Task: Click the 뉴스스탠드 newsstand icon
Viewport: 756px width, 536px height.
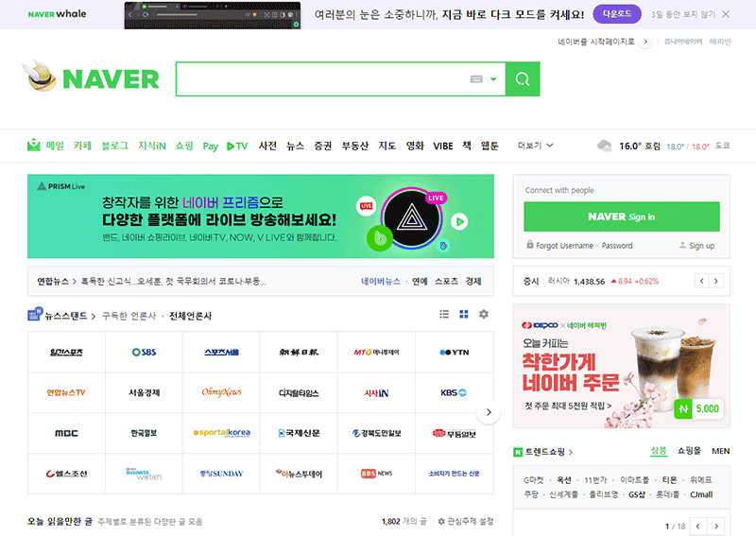Action: coord(35,314)
